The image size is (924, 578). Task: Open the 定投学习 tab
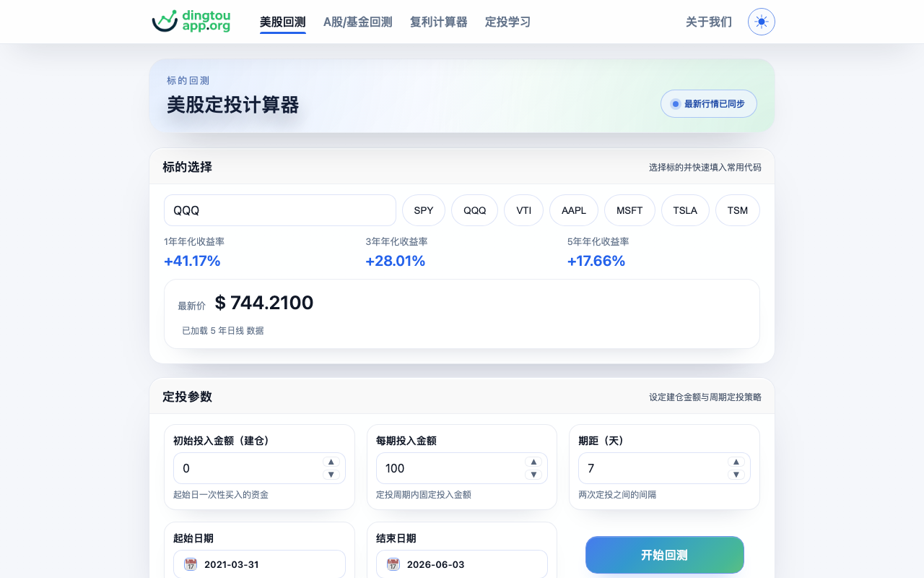[508, 22]
